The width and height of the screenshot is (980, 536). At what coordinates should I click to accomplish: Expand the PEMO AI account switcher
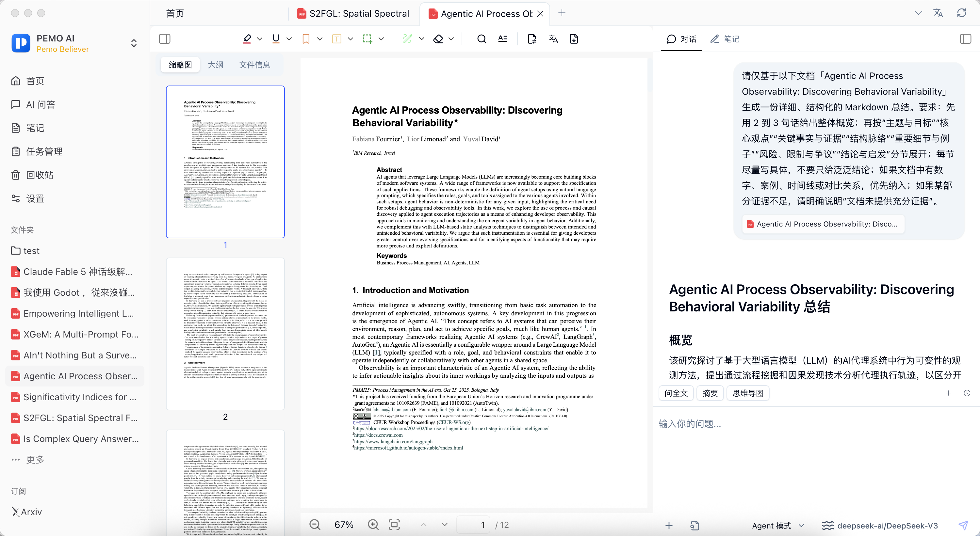pyautogui.click(x=134, y=43)
